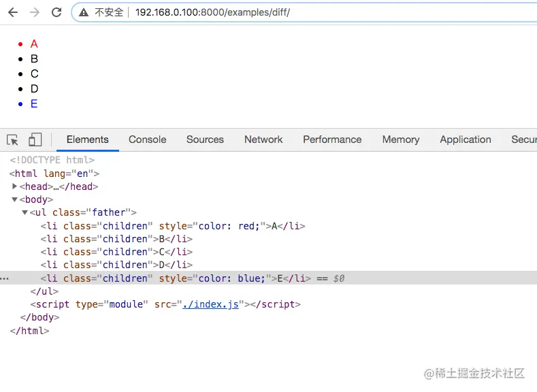Viewport: 537px width, 392px height.
Task: Activate the inspect element picker icon
Action: pyautogui.click(x=13, y=140)
